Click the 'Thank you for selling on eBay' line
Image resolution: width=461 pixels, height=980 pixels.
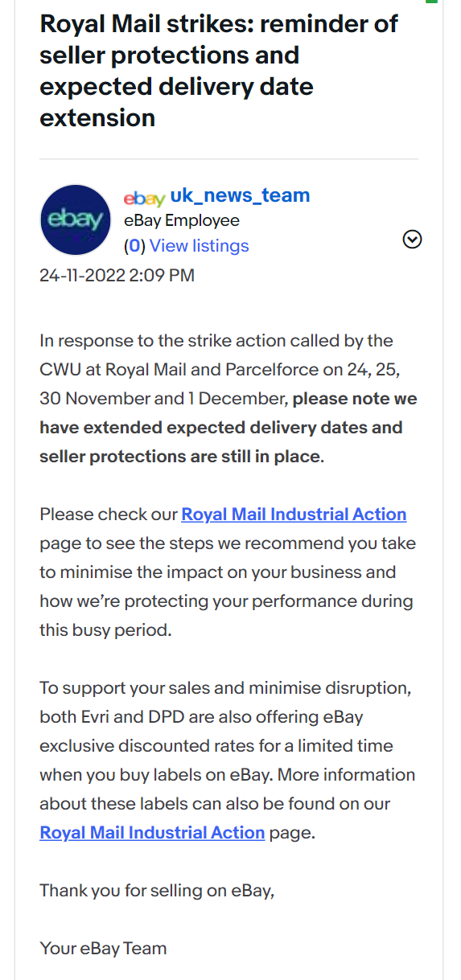(x=157, y=891)
